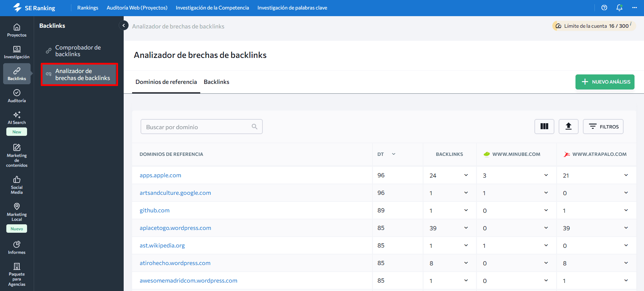Open the FILTROS button

603,126
